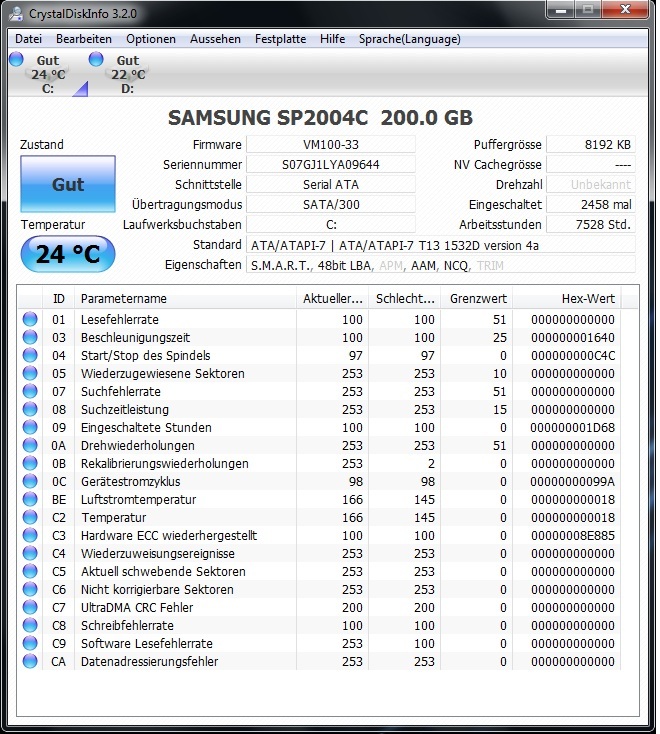Select the Datenadressierungsfehler parameter name
Image resolution: width=660 pixels, height=734 pixels.
149,661
